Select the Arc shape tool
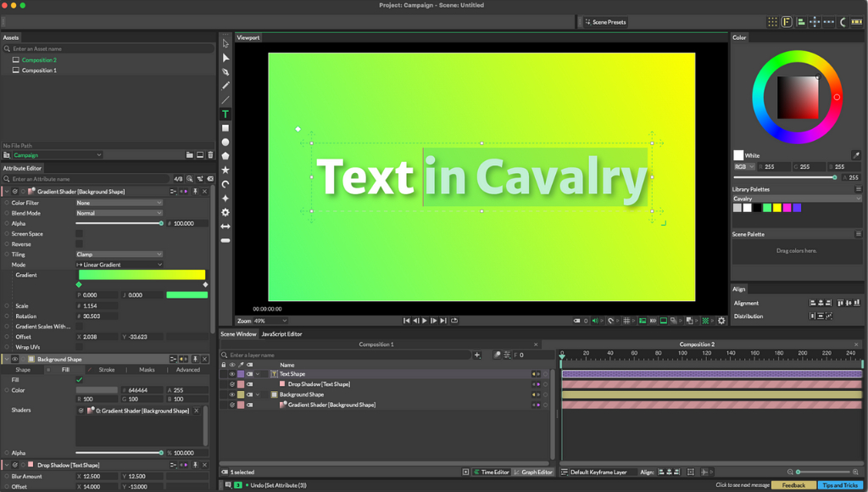The height and width of the screenshot is (492, 868). (225, 184)
